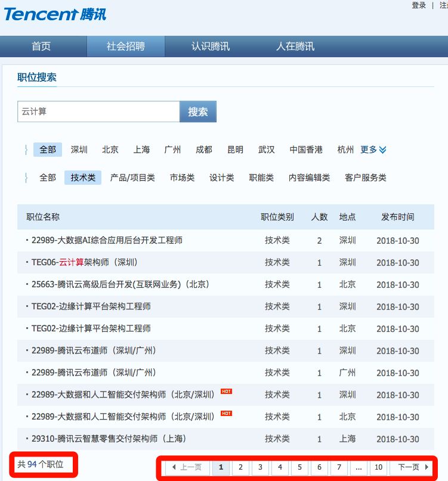Click the 搜索 search button

click(x=198, y=111)
